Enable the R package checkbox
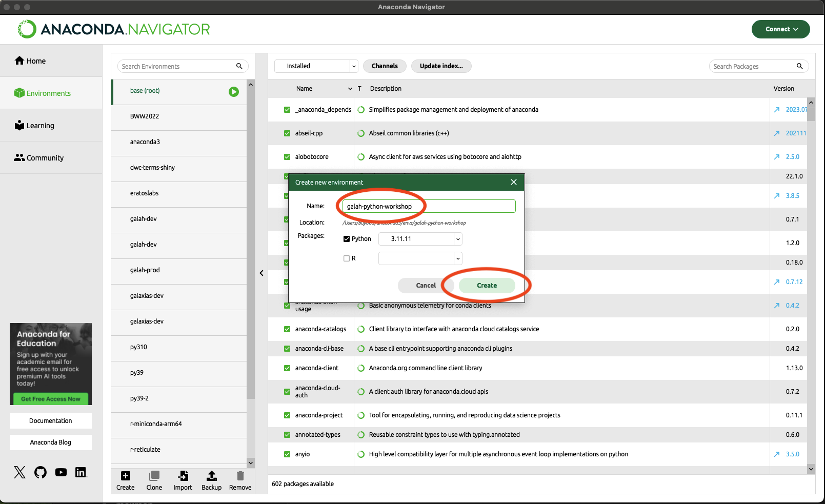 tap(347, 258)
